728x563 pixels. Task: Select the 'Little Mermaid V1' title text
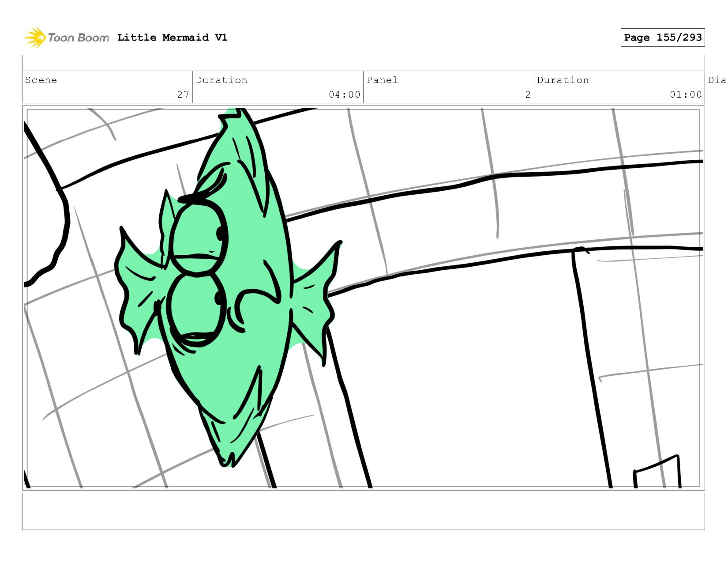click(x=173, y=38)
